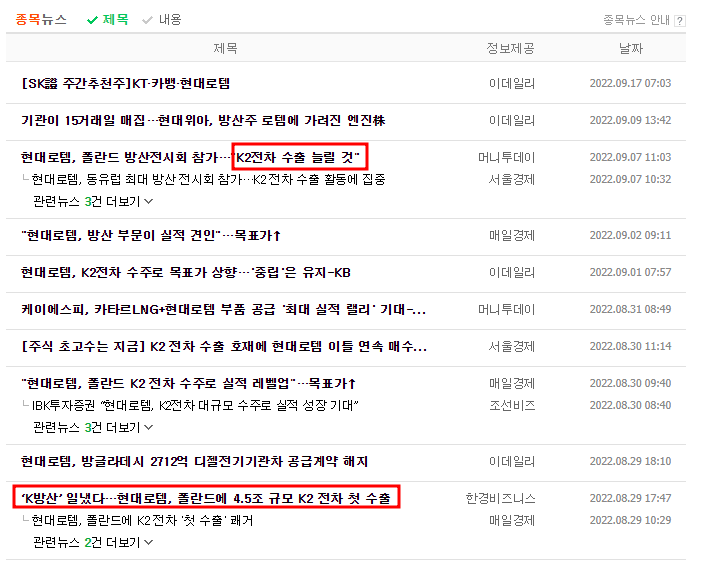
Task: Click date 2022.08.29 18:10
Action: click(630, 461)
